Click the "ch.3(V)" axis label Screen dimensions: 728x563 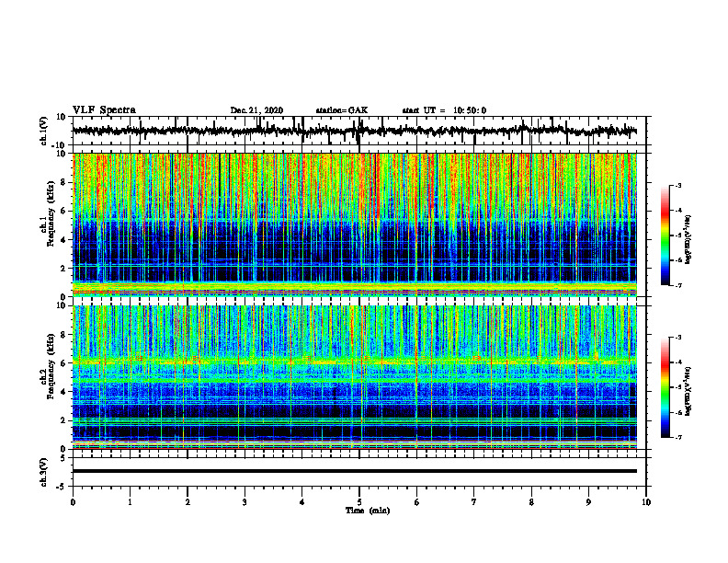pyautogui.click(x=43, y=472)
